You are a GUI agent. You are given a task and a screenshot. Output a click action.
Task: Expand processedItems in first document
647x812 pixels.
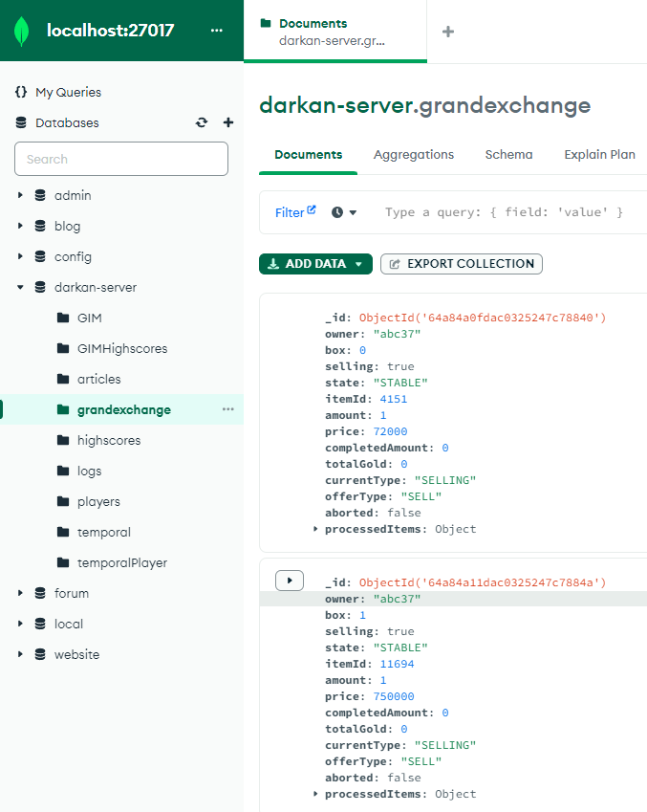click(x=315, y=529)
